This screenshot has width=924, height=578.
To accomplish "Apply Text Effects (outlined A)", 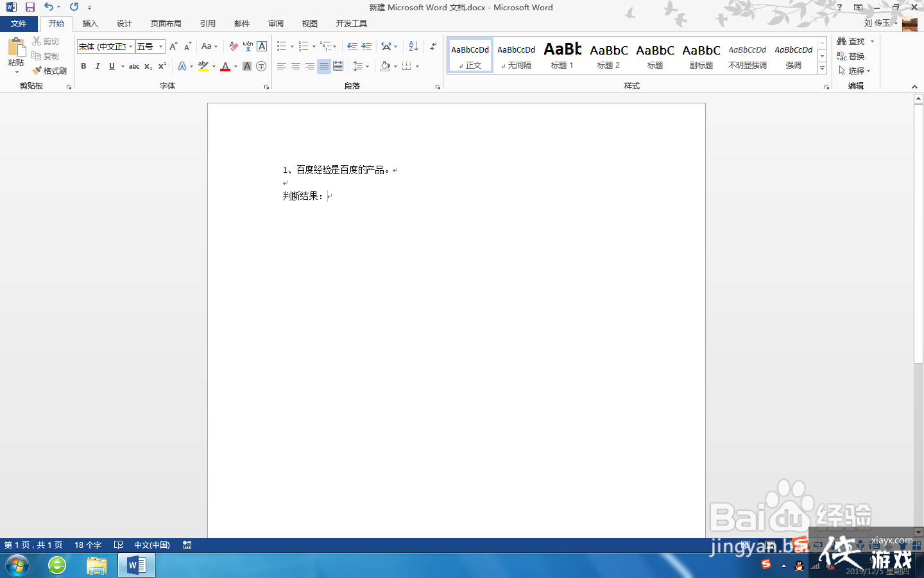I will point(182,66).
